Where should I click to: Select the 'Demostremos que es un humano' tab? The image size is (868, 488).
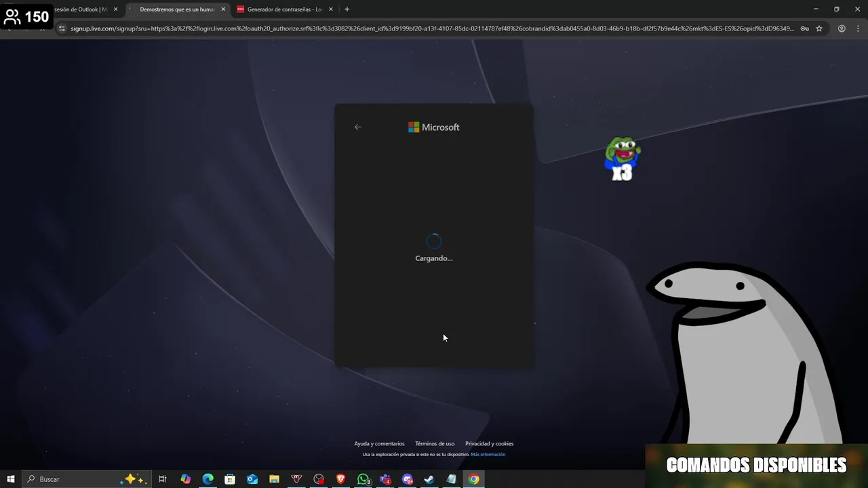[x=178, y=9]
